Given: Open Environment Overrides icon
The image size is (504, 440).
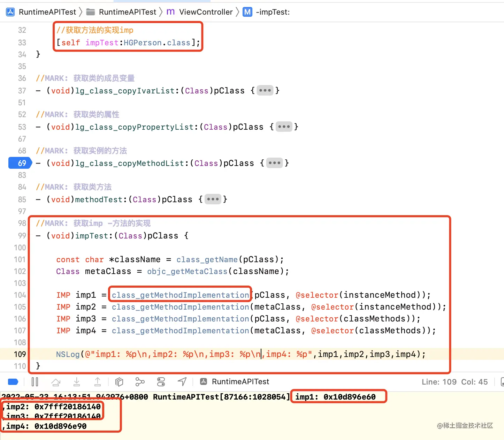Looking at the screenshot, I should click(161, 382).
